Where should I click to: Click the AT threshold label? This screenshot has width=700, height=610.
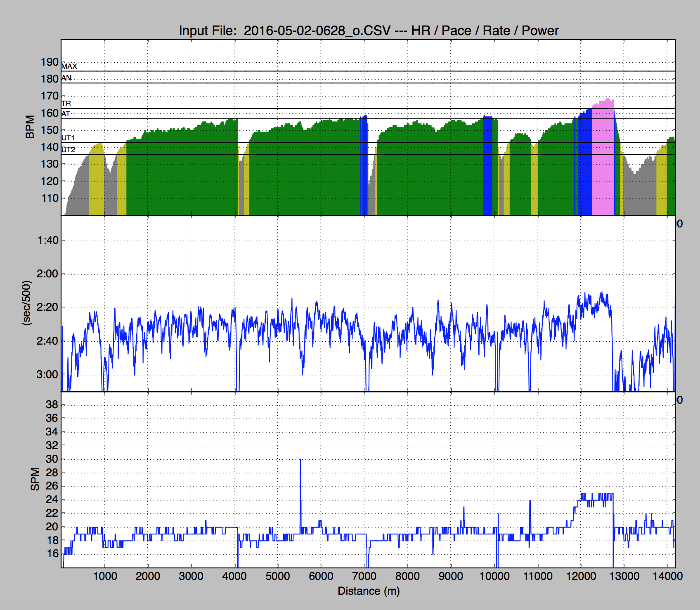click(66, 114)
